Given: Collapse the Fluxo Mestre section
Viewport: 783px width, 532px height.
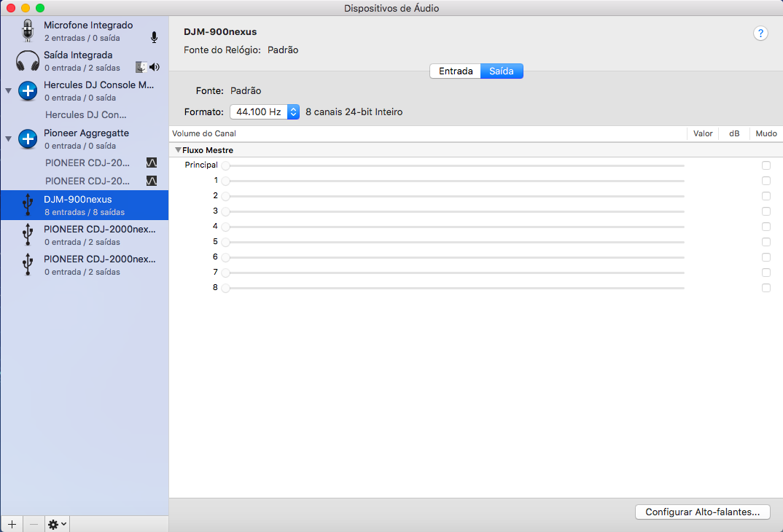Looking at the screenshot, I should (x=179, y=149).
